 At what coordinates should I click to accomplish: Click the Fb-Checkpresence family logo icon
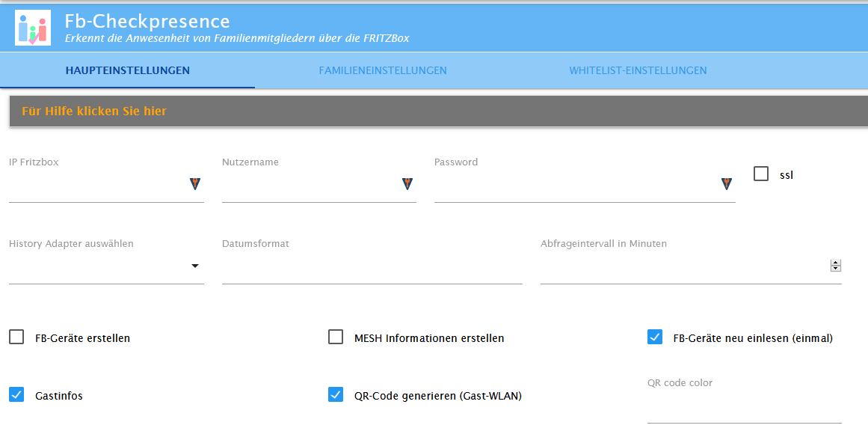click(x=33, y=28)
